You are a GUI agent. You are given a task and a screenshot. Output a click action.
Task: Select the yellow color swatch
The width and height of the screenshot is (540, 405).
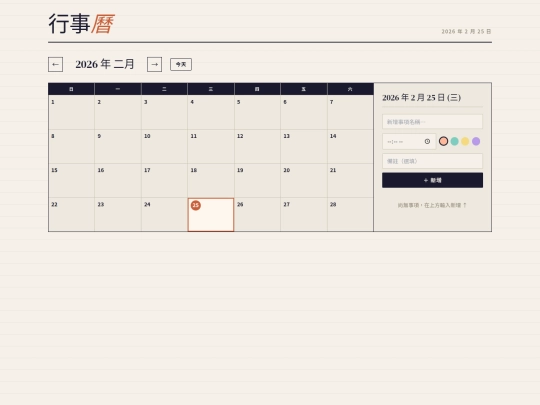click(x=465, y=141)
